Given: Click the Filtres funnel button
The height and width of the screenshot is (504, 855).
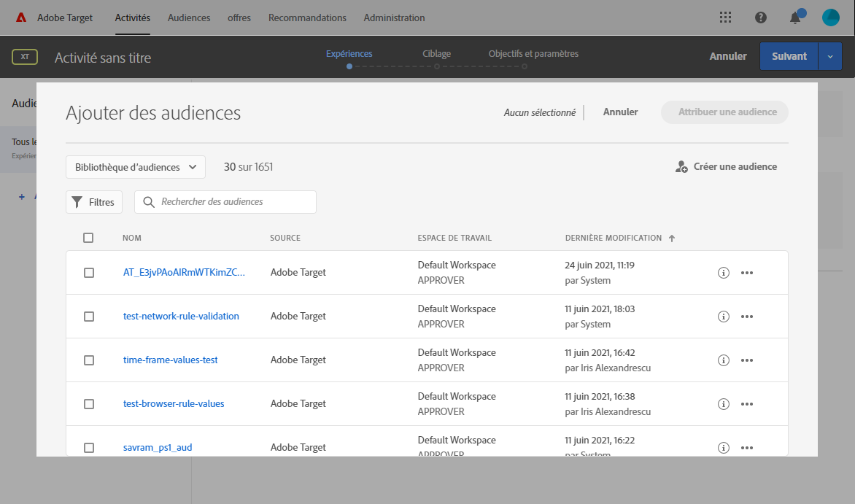Looking at the screenshot, I should (94, 202).
